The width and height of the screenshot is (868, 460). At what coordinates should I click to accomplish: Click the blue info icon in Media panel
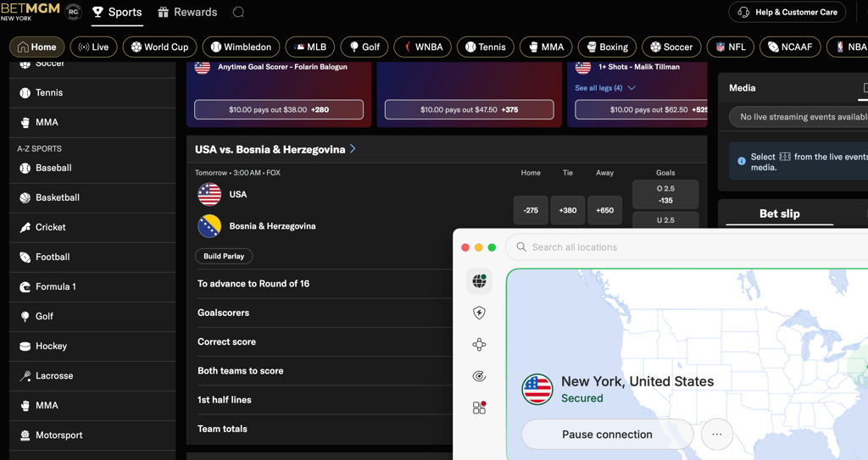[x=741, y=161]
